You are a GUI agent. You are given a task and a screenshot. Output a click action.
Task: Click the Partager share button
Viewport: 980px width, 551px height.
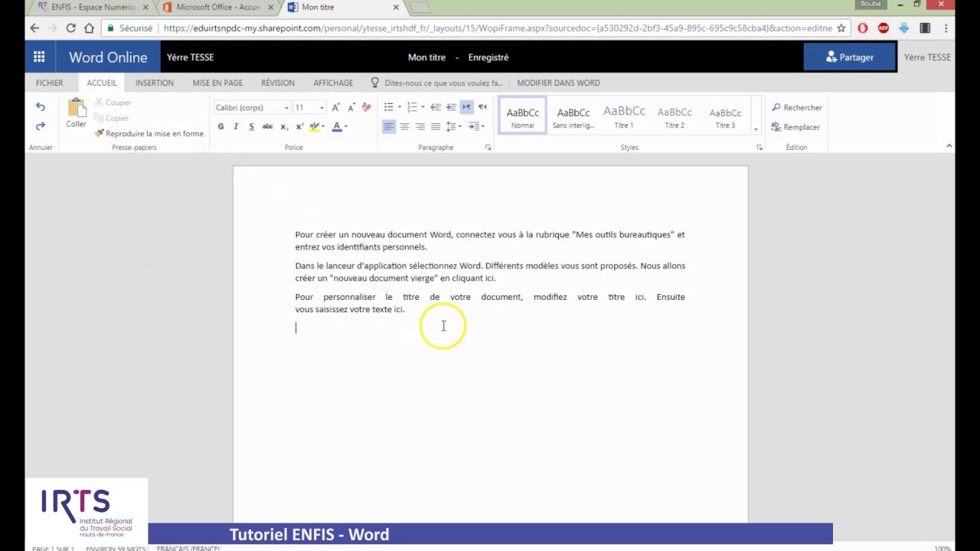coord(849,57)
